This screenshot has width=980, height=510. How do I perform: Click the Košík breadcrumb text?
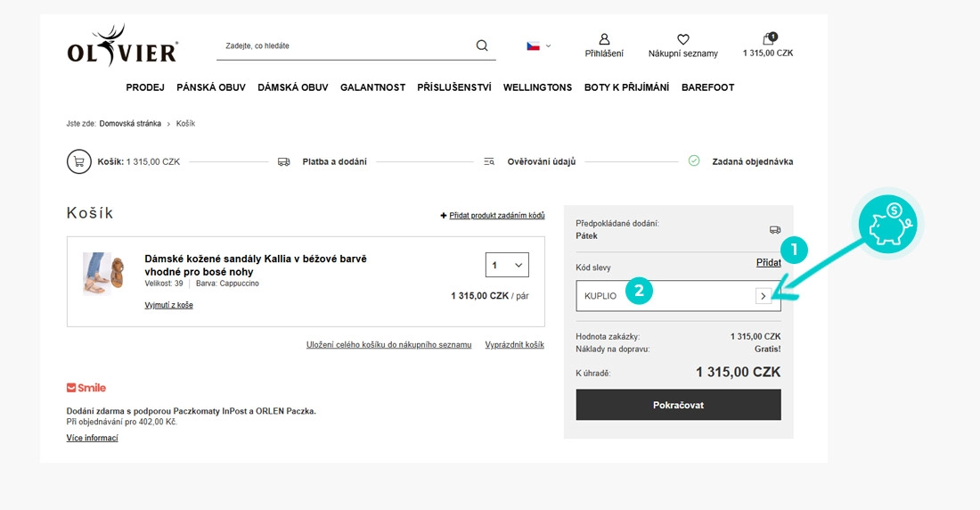pyautogui.click(x=185, y=124)
